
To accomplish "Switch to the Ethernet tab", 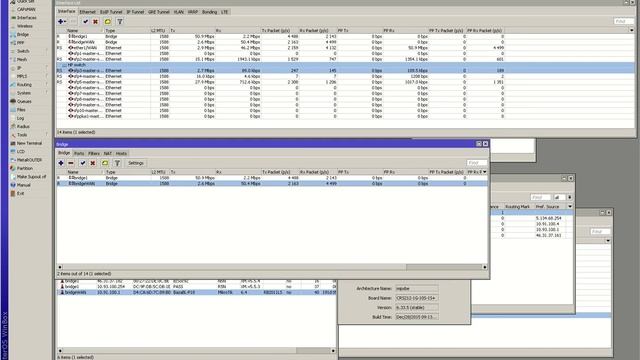I will click(x=87, y=12).
